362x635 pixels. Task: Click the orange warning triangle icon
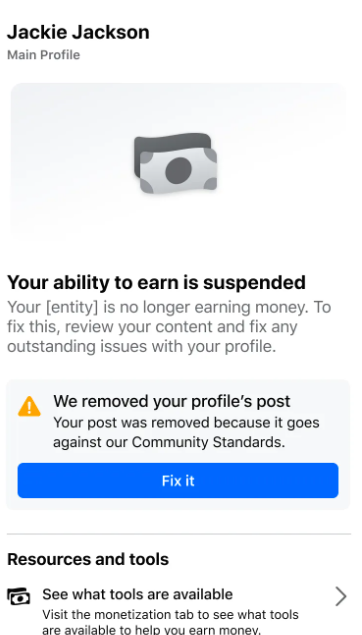(29, 406)
